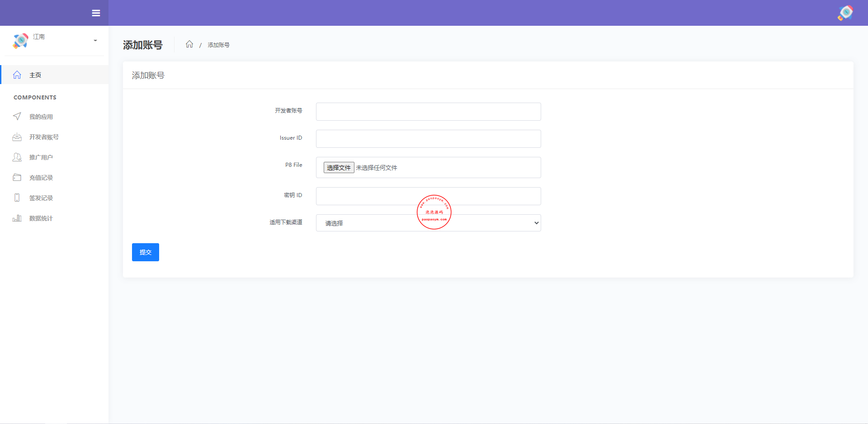This screenshot has height=424, width=868.
Task: Click the 我的应用 paper plane icon
Action: (x=17, y=117)
